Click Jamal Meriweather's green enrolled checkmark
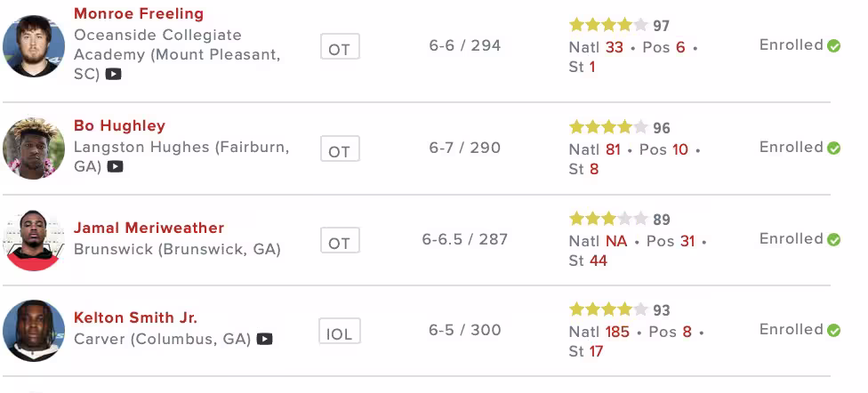The image size is (868, 393). [834, 240]
